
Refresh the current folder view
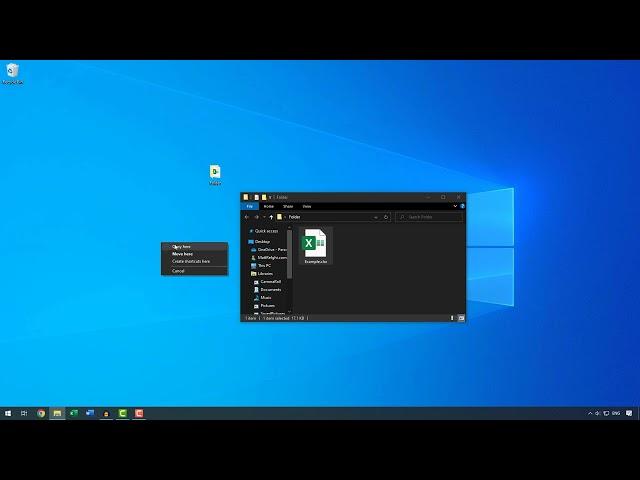click(386, 217)
